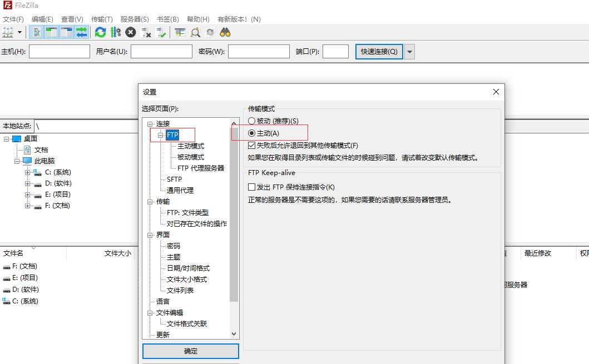Click the 主机(H) host input field
The width and height of the screenshot is (589, 364).
point(60,52)
